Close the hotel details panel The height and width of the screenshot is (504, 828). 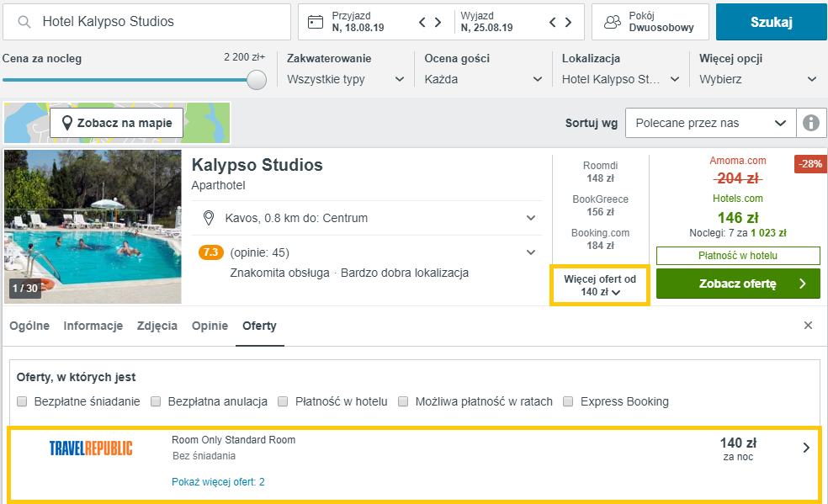click(808, 325)
